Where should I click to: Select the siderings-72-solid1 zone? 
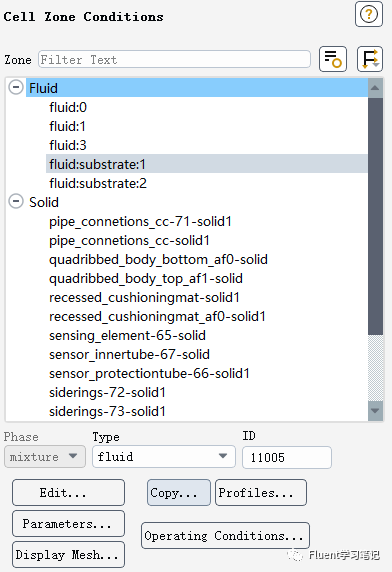tap(107, 392)
